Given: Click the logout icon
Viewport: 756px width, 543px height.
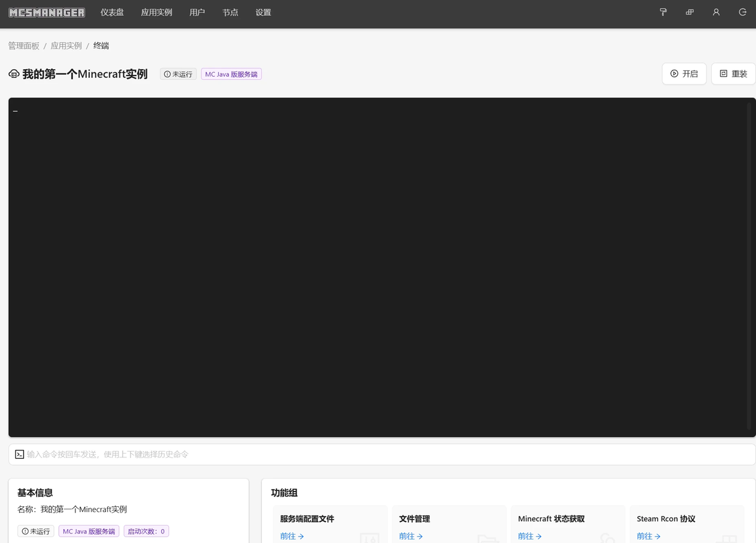Looking at the screenshot, I should (743, 12).
